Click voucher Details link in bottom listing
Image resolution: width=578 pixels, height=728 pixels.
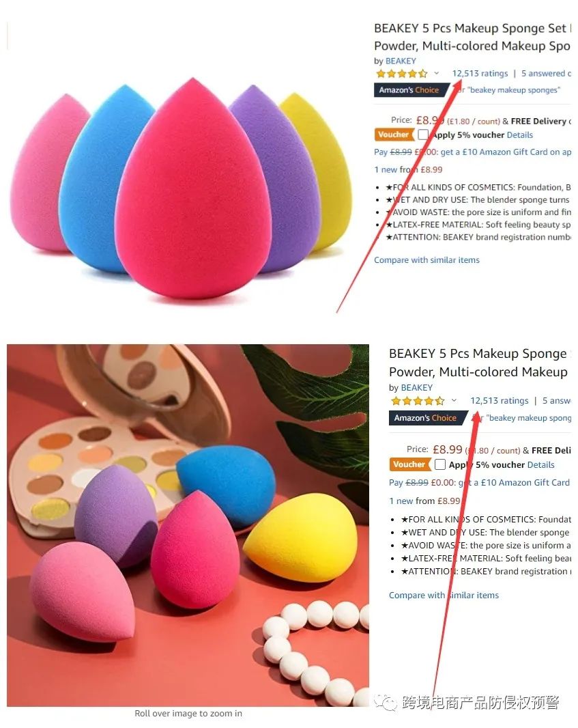click(541, 465)
